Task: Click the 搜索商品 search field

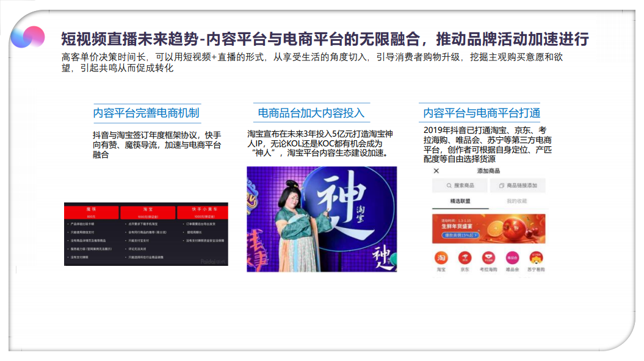Action: [x=460, y=185]
